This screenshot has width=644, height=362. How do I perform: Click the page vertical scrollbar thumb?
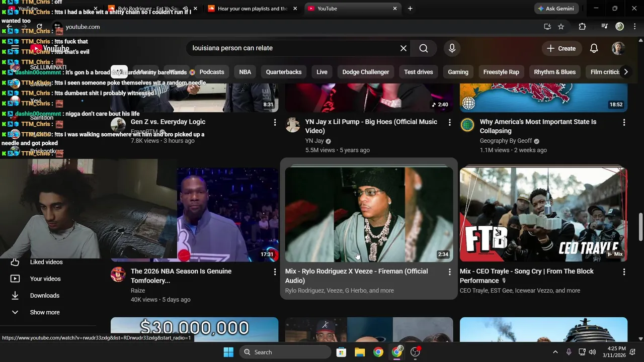(x=640, y=227)
